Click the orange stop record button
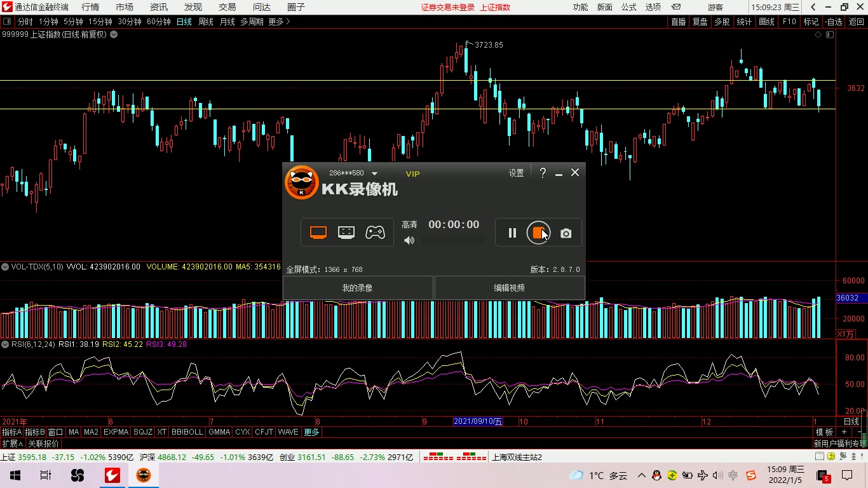The image size is (868, 488). point(538,233)
